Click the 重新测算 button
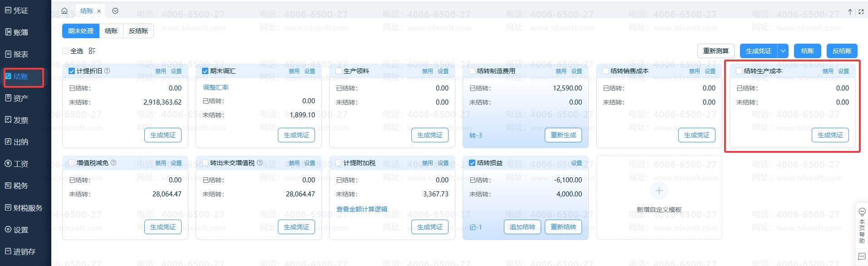 pyautogui.click(x=715, y=51)
